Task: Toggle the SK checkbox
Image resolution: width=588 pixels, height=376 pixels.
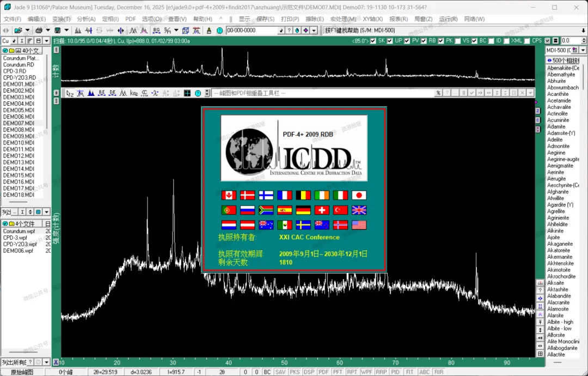Action: coord(373,40)
